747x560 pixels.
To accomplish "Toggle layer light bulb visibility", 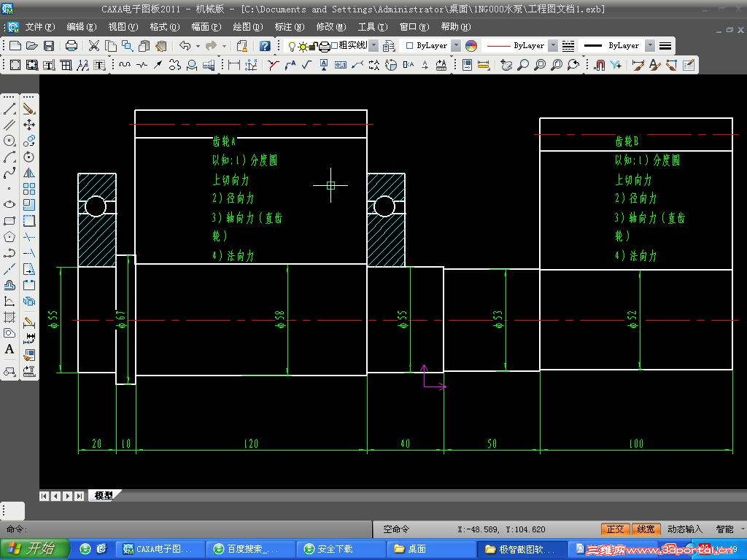I will coord(292,46).
